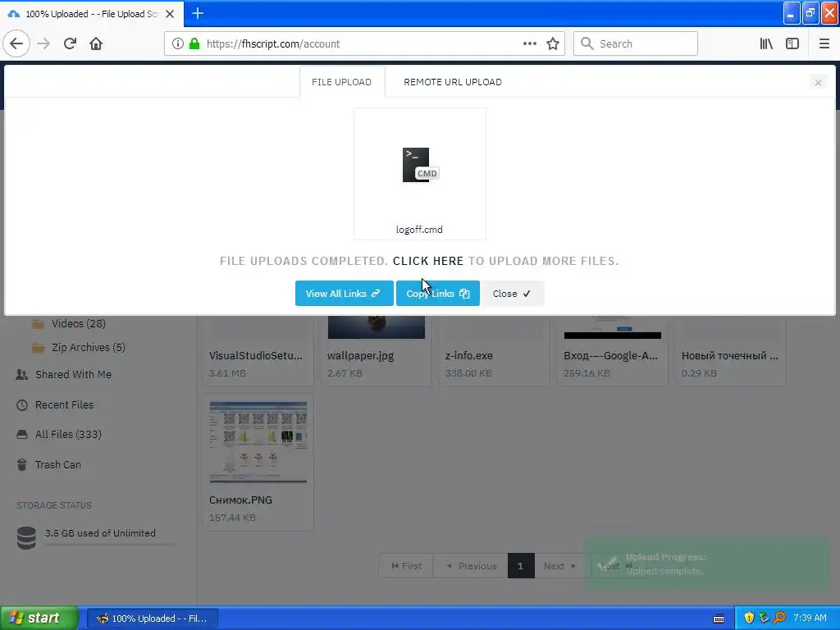Open Recent Files in sidebar
This screenshot has width=840, height=630.
tap(64, 405)
